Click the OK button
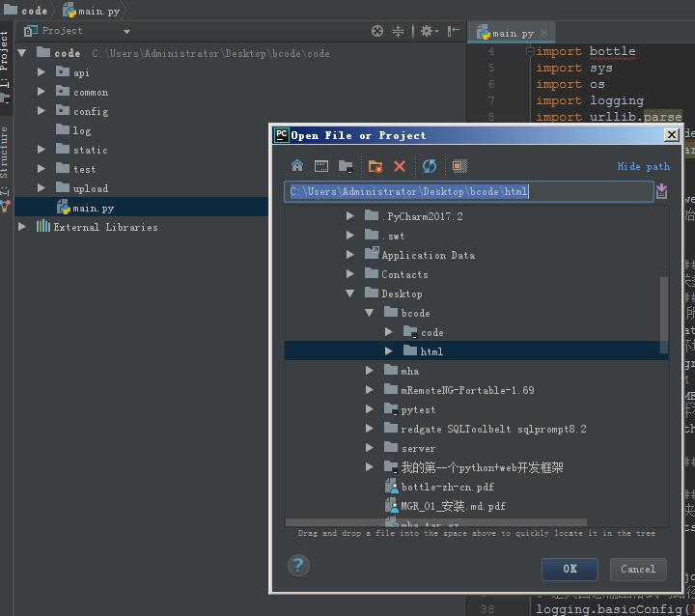The width and height of the screenshot is (695, 616). pyautogui.click(x=570, y=569)
